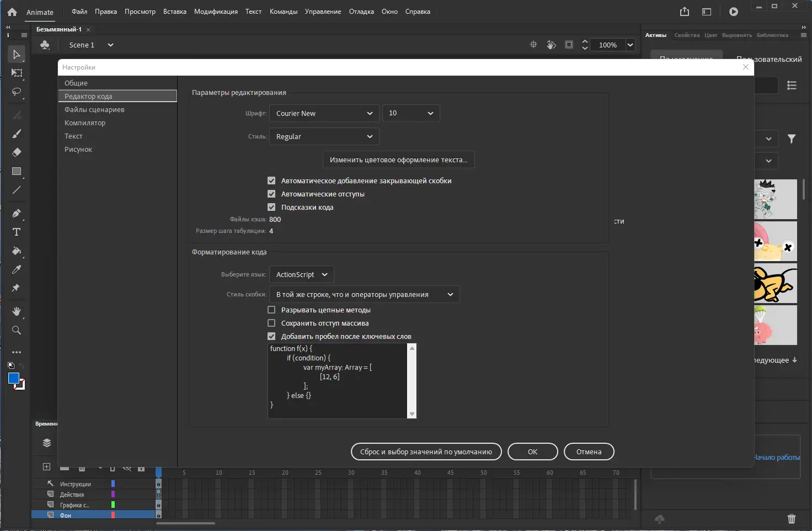The width and height of the screenshot is (812, 531).
Task: Select the Rectangle tool
Action: pyautogui.click(x=17, y=171)
